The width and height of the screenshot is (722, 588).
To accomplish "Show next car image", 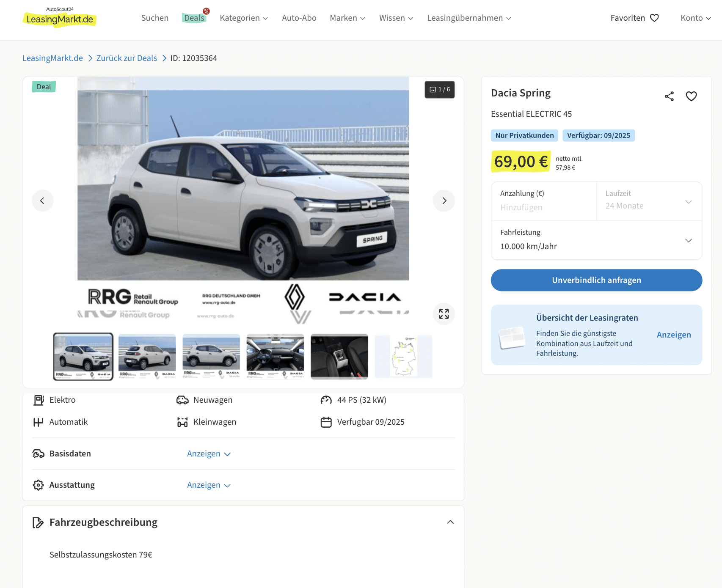I will pos(444,201).
